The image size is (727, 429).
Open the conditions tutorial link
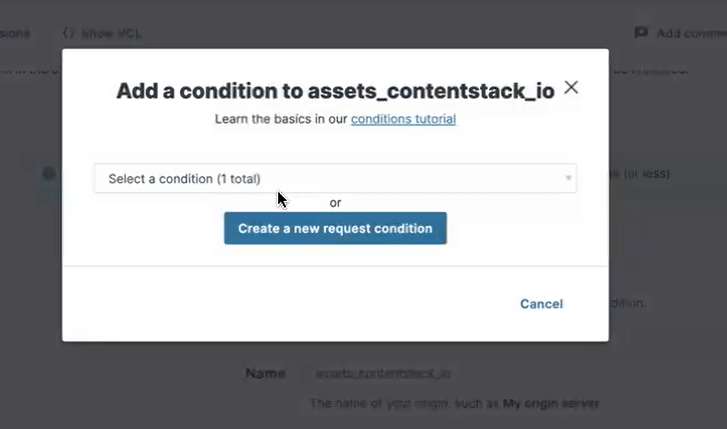[403, 119]
